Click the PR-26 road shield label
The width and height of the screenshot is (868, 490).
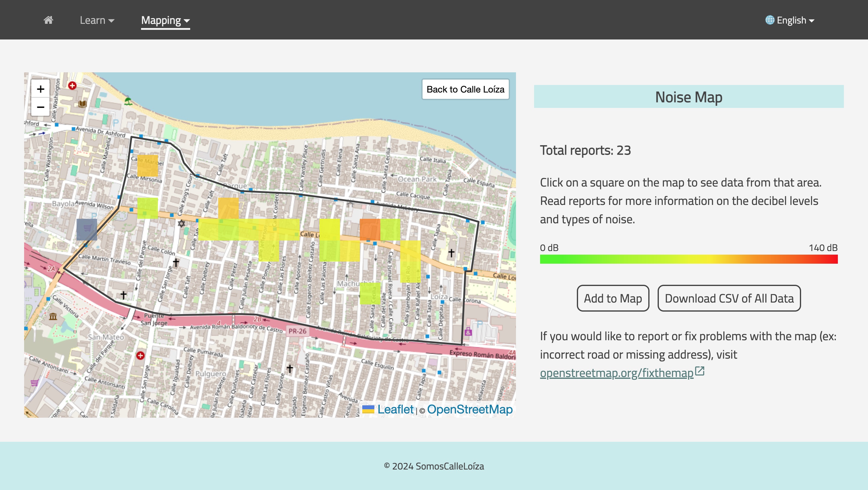tap(297, 331)
